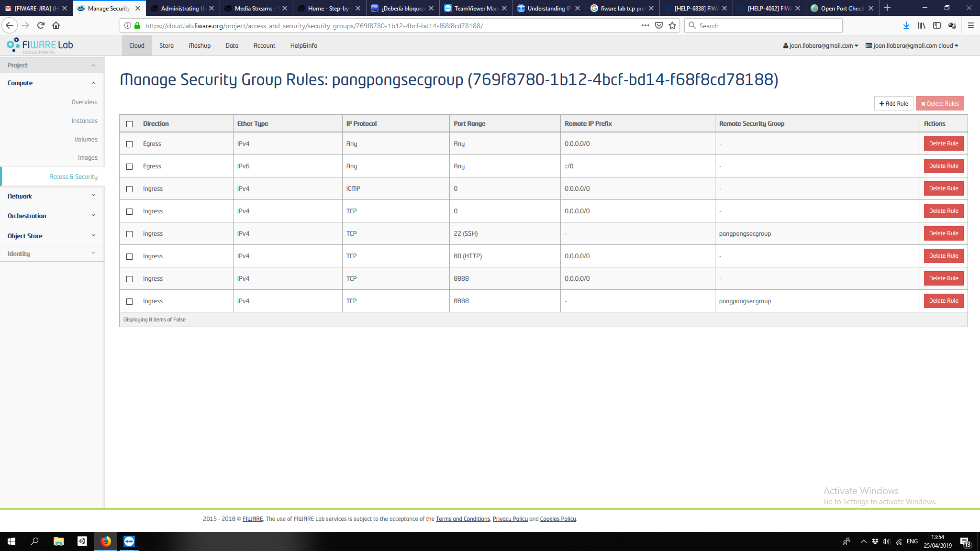Toggle select-all rules checkbox in header
This screenshot has width=980, height=551.
(x=129, y=124)
